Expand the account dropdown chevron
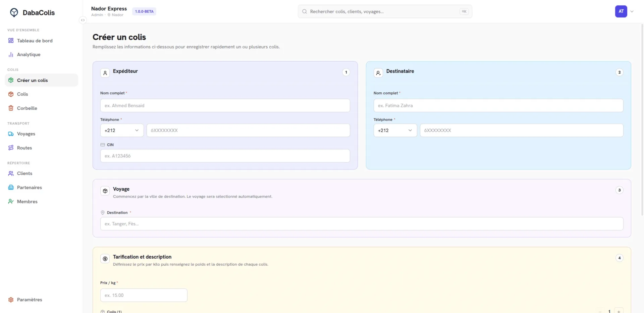Image resolution: width=644 pixels, height=313 pixels. 632,11
